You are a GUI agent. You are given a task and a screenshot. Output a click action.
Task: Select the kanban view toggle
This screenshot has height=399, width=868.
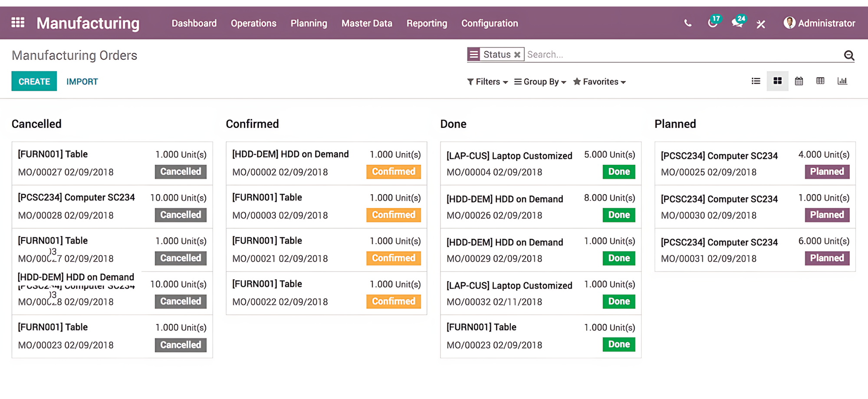[x=777, y=81]
